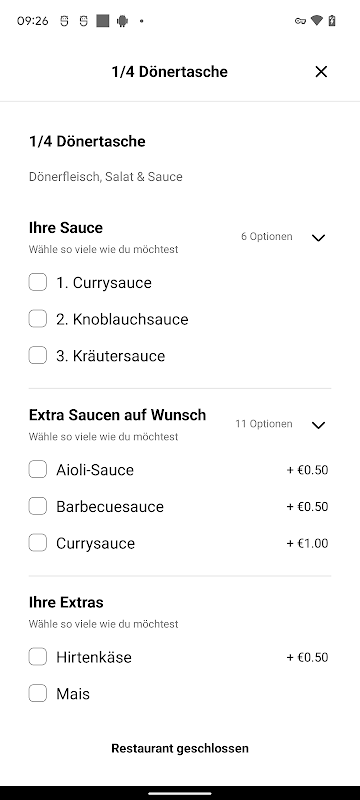Expand Extra Saucen auf Wunsch chevron
This screenshot has width=360, height=800.
318,424
